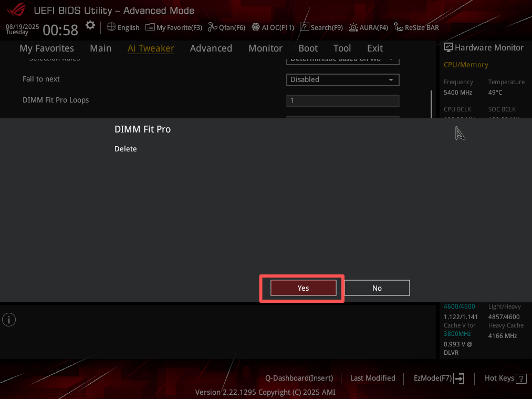Launch AI OC(F11) chip icon
532x399 pixels.
(x=256, y=27)
